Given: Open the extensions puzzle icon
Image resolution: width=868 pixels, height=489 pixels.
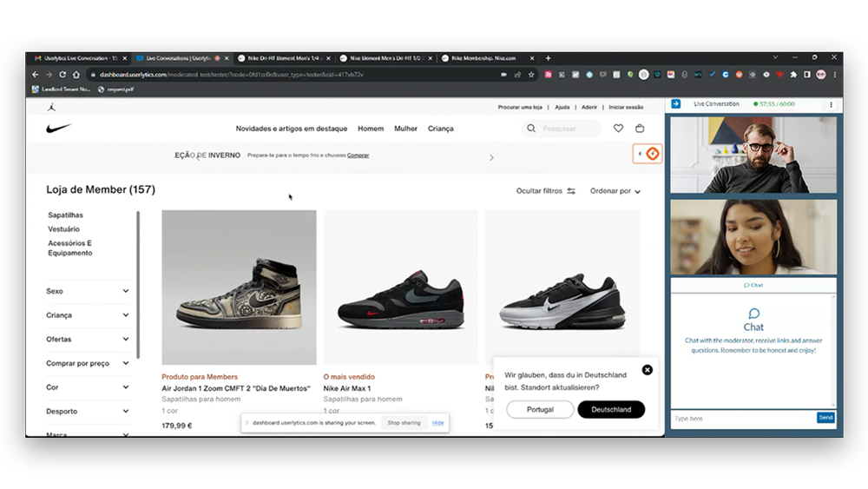Looking at the screenshot, I should click(x=793, y=74).
